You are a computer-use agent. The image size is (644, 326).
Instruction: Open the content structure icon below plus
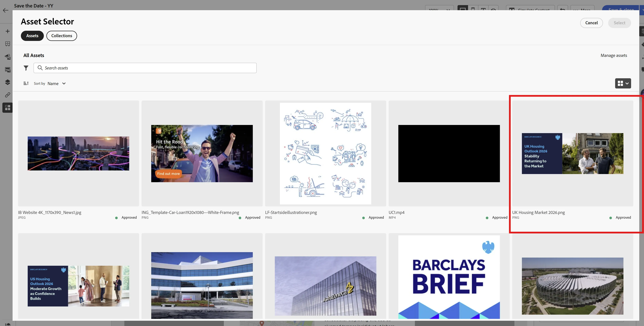click(x=7, y=44)
